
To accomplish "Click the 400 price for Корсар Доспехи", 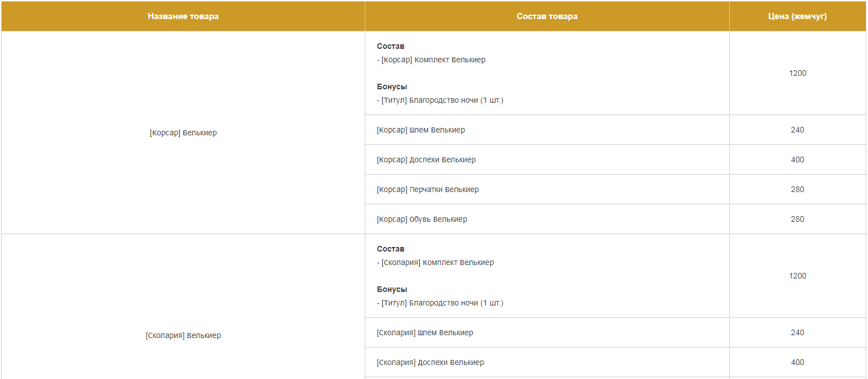I will (x=797, y=160).
